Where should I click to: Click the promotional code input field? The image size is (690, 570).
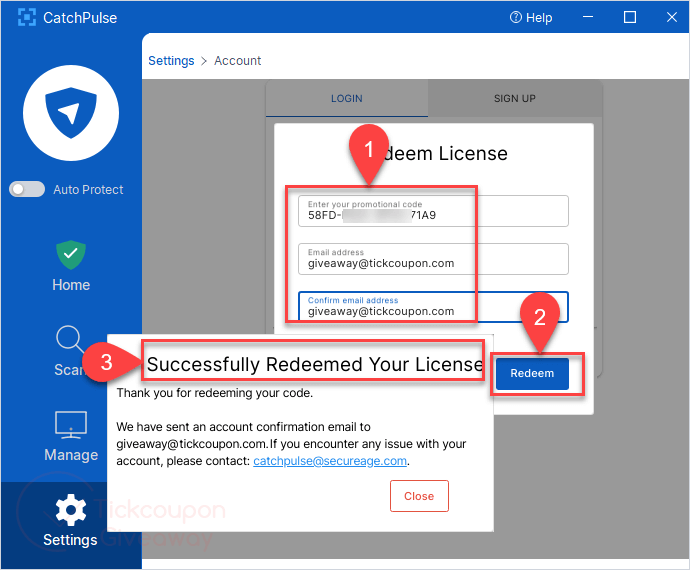pyautogui.click(x=433, y=211)
